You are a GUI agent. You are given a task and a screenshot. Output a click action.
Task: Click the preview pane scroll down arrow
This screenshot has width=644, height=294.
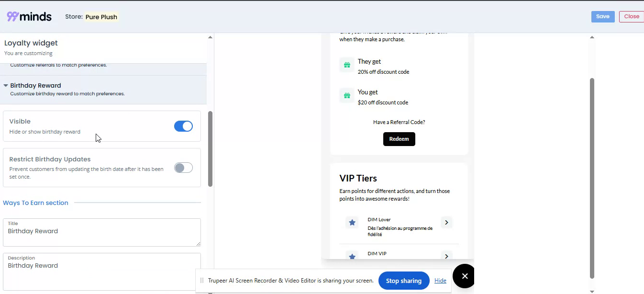pos(592,291)
